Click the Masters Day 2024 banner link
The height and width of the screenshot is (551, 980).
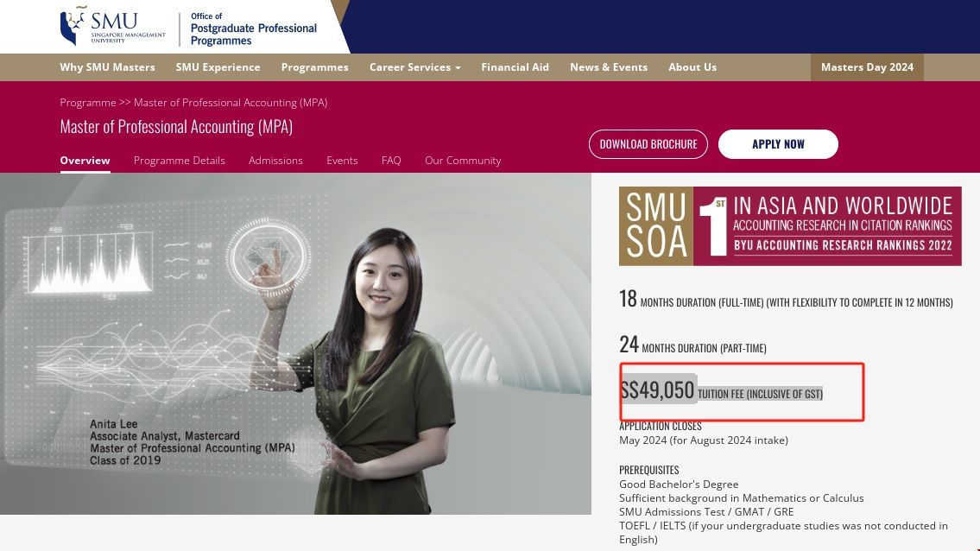point(866,66)
